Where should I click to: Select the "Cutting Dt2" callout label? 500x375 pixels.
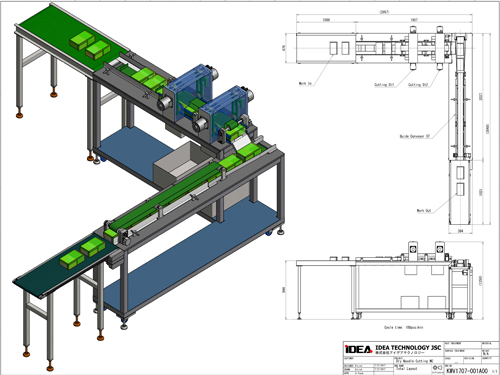click(418, 85)
